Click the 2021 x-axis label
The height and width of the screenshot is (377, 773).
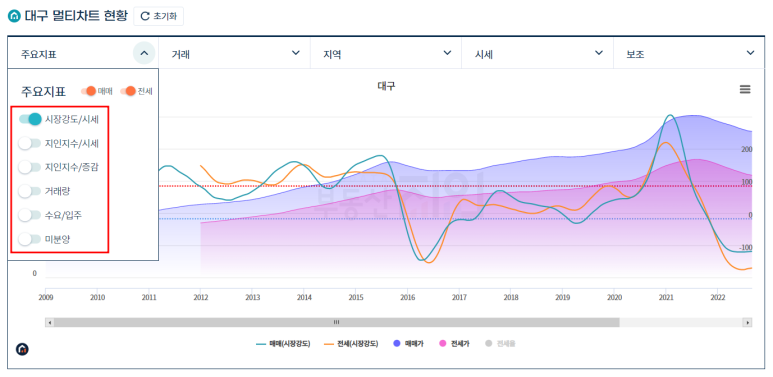tap(666, 298)
